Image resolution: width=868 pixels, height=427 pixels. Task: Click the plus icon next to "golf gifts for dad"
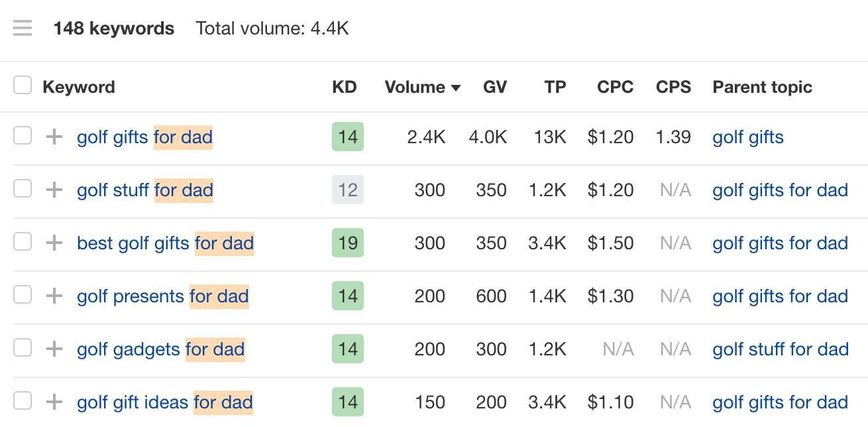pos(54,137)
